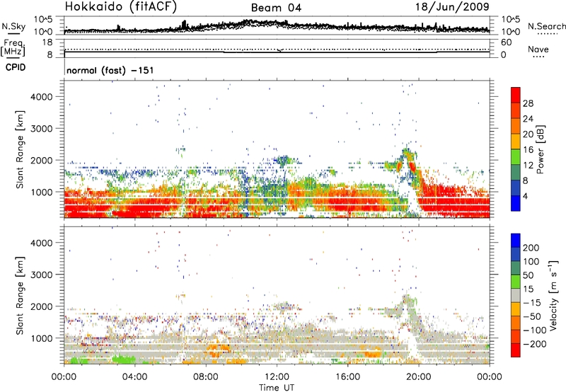Image resolution: width=566 pixels, height=392 pixels.
Task: Click the 'N.Sky' legend label
Action: pyautogui.click(x=13, y=26)
